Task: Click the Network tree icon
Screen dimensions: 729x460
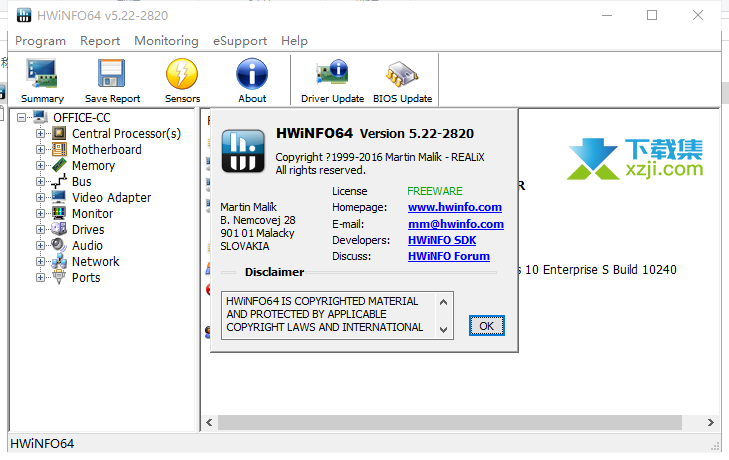Action: pyautogui.click(x=59, y=261)
